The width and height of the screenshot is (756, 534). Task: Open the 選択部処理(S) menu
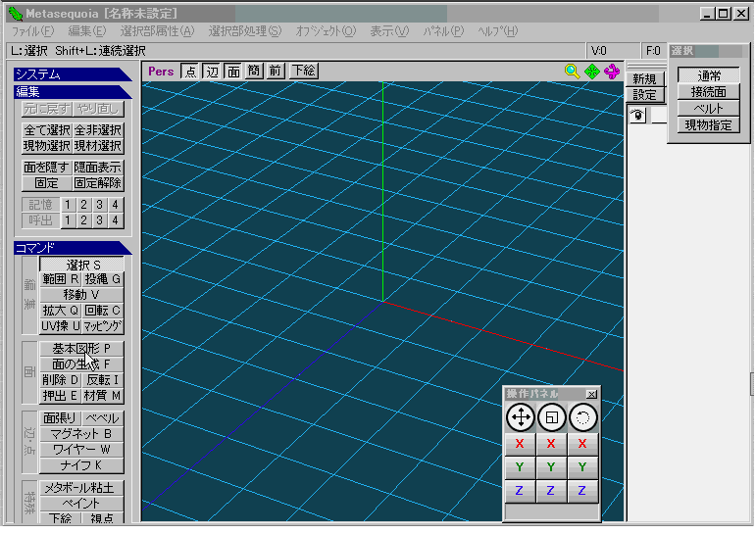click(x=245, y=31)
